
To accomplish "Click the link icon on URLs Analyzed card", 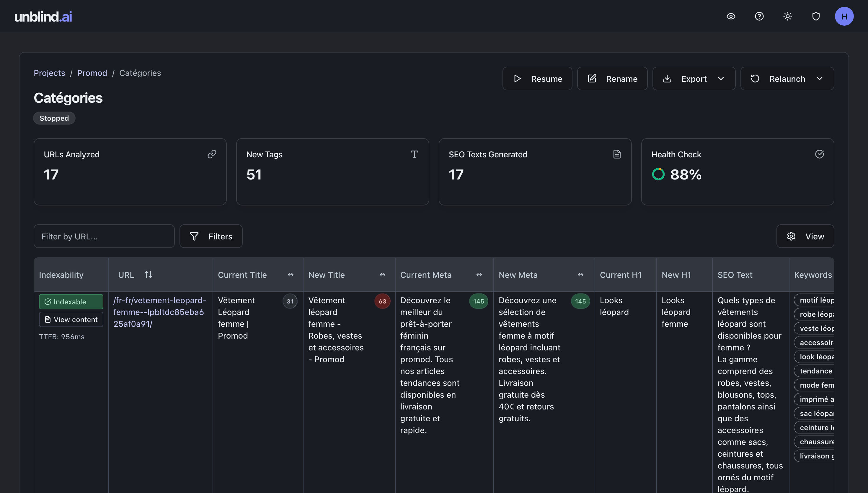I will pos(212,154).
